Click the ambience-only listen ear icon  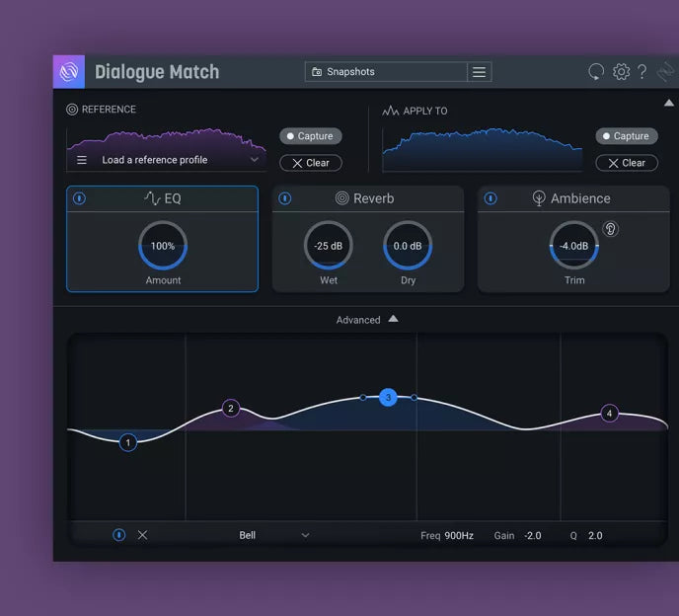coord(611,229)
